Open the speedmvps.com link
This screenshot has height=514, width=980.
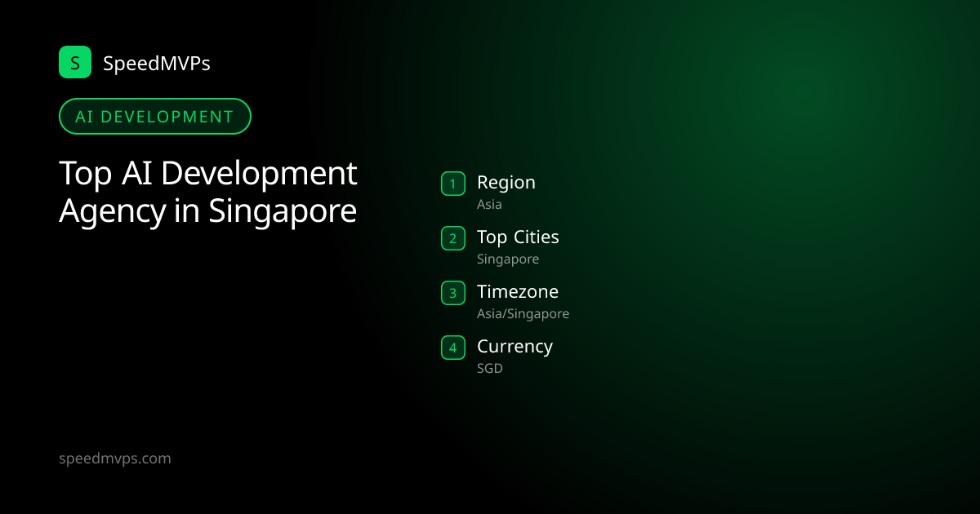115,459
